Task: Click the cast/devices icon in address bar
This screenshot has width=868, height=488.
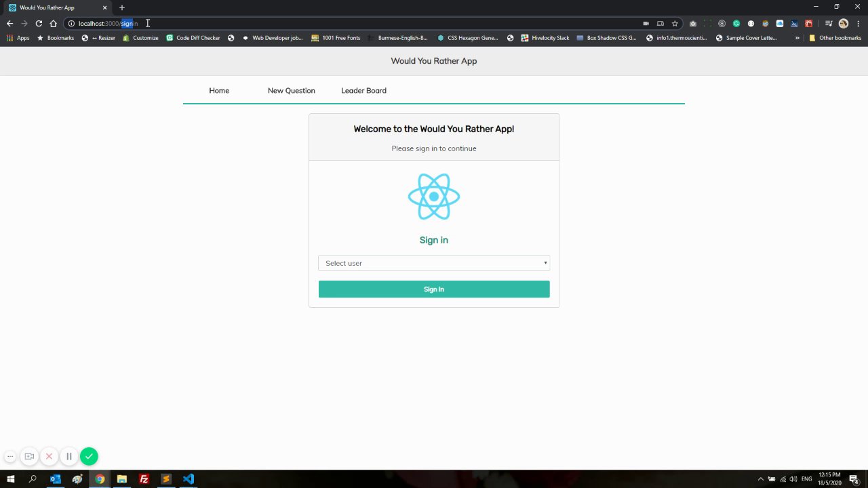Action: click(660, 24)
